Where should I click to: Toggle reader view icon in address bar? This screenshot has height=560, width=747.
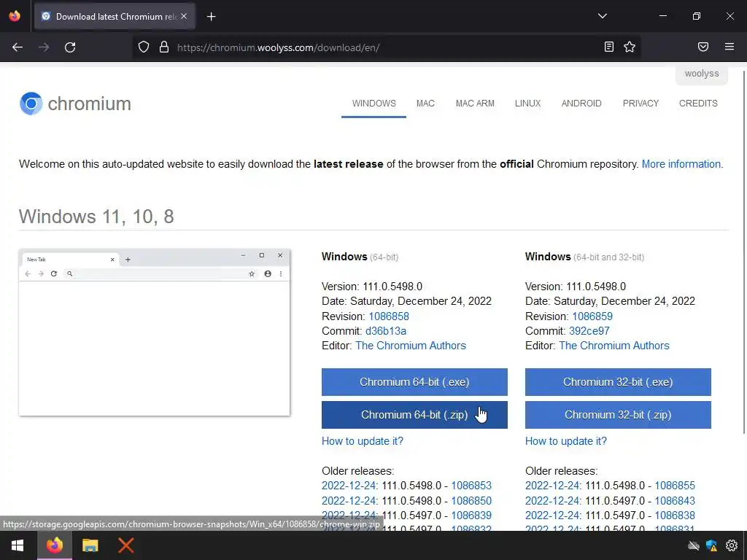[x=609, y=47]
